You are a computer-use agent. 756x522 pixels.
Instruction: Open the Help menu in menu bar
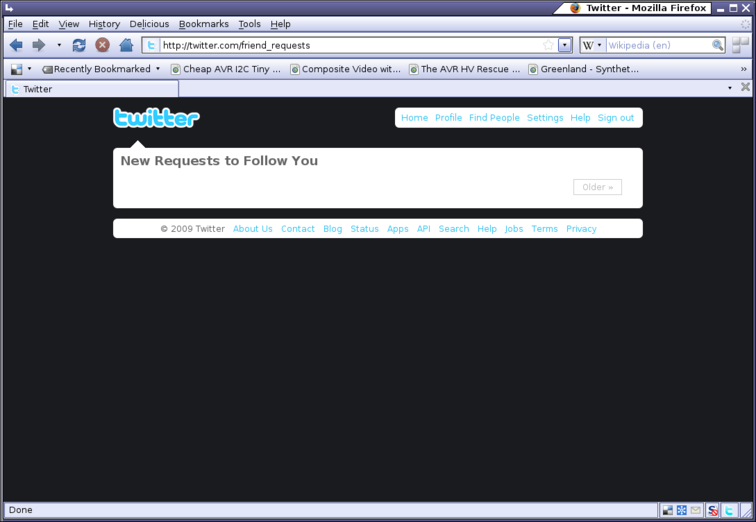tap(280, 24)
